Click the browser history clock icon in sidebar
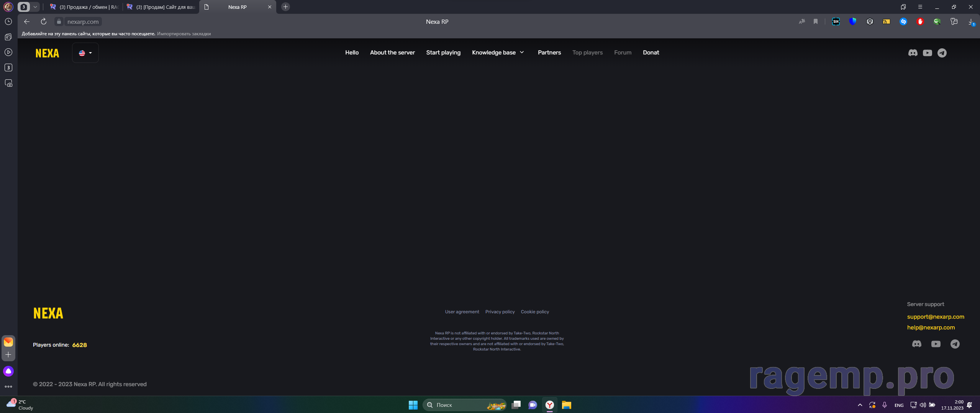The height and width of the screenshot is (413, 980). click(8, 22)
